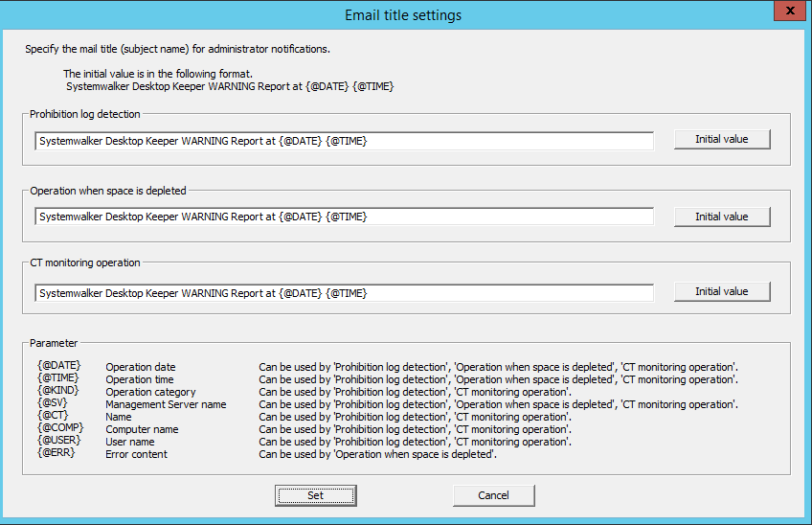Select the {@TIME} parameter text
812x525 pixels.
click(x=58, y=377)
